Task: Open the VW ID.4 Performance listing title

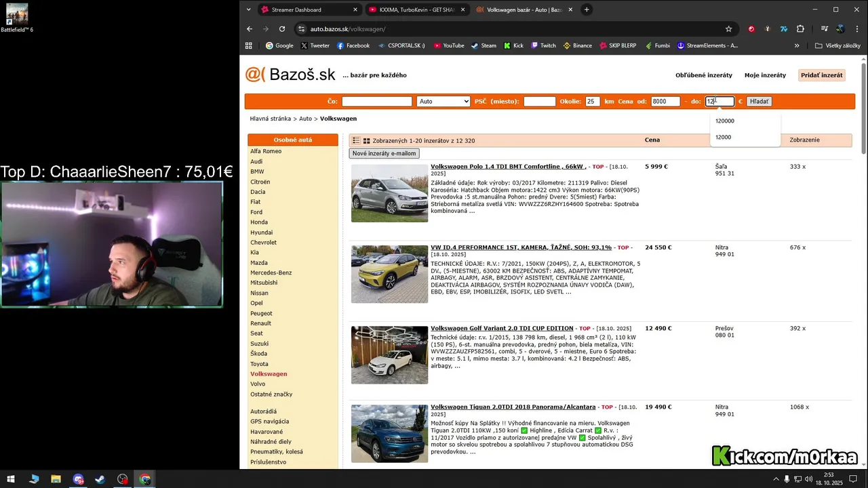Action: click(521, 247)
